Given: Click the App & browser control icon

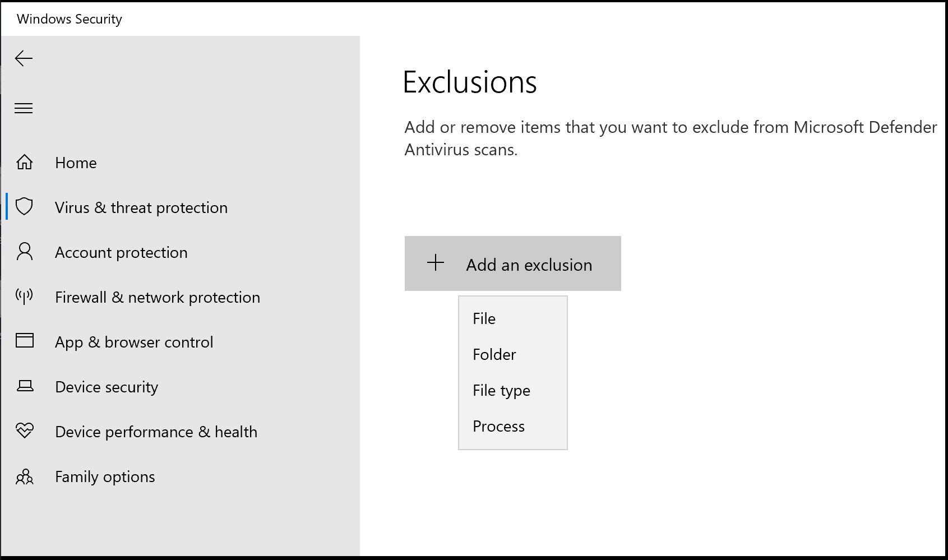Looking at the screenshot, I should [24, 341].
